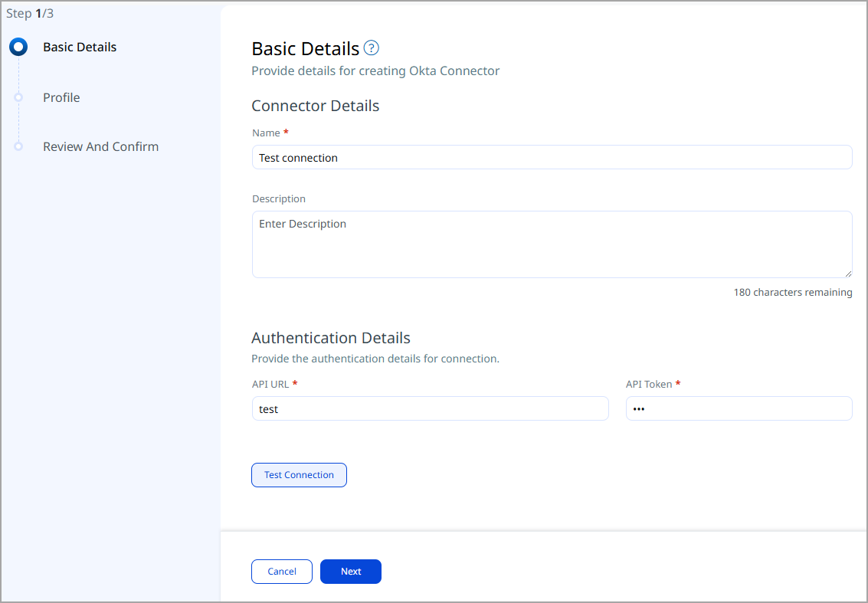Open the Basic Details wizard step
Screen dimensions: 868x603
(80, 47)
